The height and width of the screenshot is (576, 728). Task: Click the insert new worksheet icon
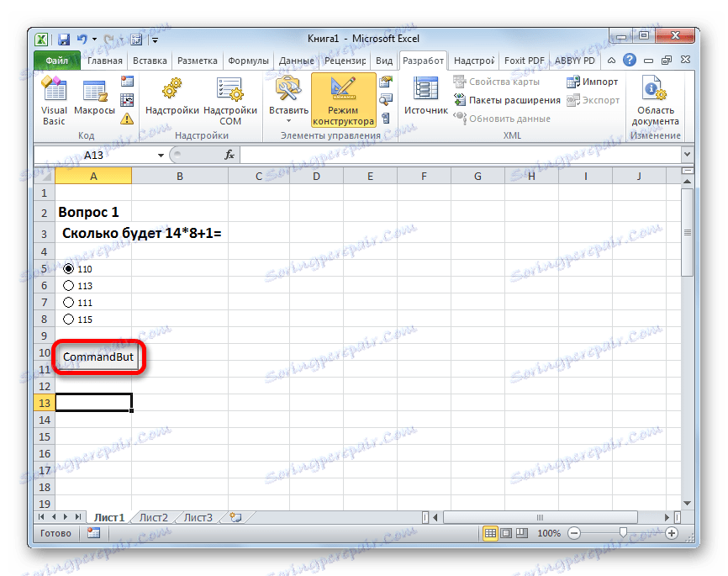(x=236, y=517)
